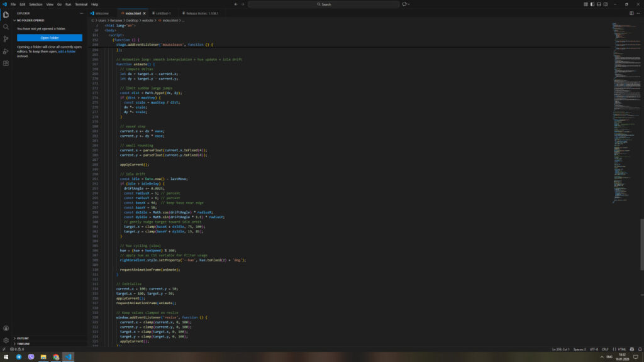The height and width of the screenshot is (362, 644).
Task: Toggle the Primary Side Bar
Action: click(x=592, y=4)
